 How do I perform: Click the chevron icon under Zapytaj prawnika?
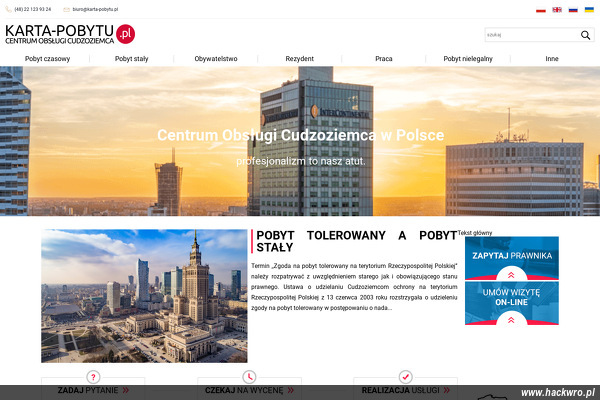(x=511, y=275)
